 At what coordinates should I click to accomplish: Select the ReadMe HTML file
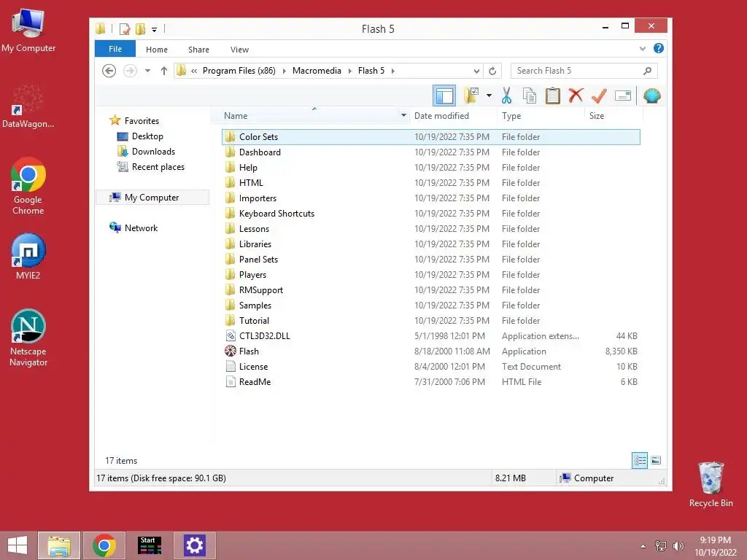[255, 382]
